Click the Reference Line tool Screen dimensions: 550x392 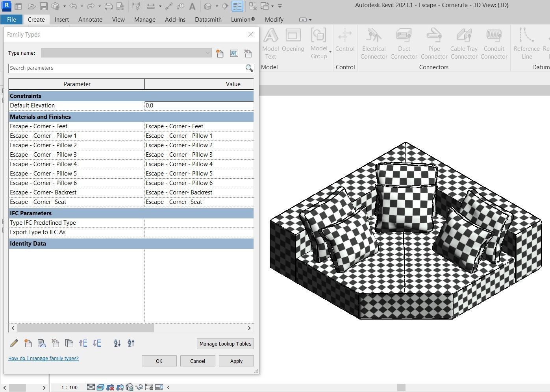[x=527, y=44]
